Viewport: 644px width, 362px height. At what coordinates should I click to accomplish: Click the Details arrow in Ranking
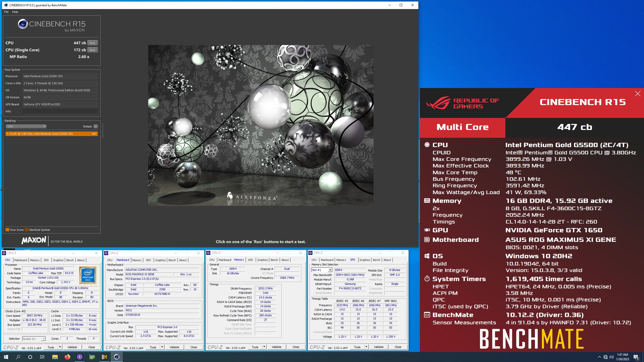[96, 126]
